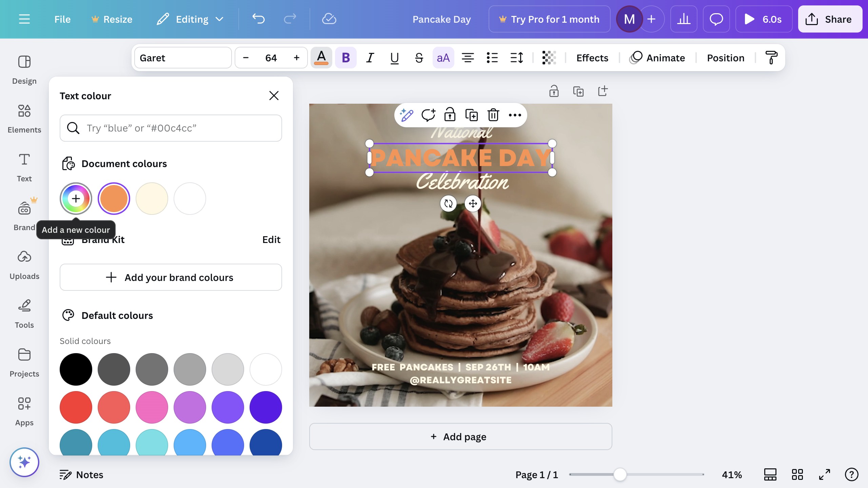Screen dimensions: 868x488
Task: Open the Garet font family selector
Action: (x=183, y=58)
